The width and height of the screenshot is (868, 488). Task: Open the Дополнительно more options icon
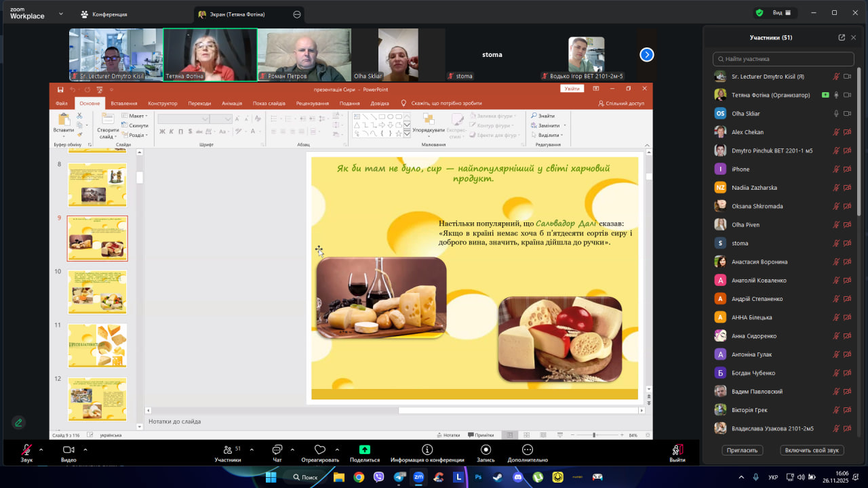click(x=528, y=450)
